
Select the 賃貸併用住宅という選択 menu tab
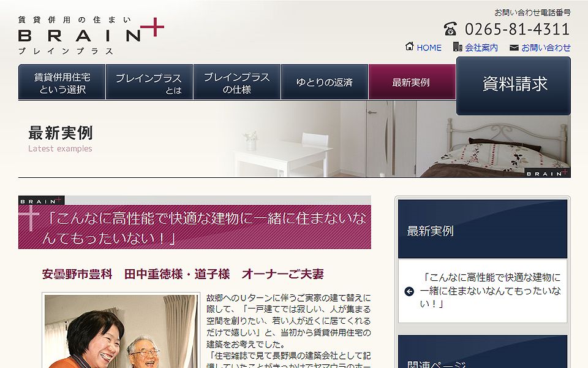[x=62, y=82]
